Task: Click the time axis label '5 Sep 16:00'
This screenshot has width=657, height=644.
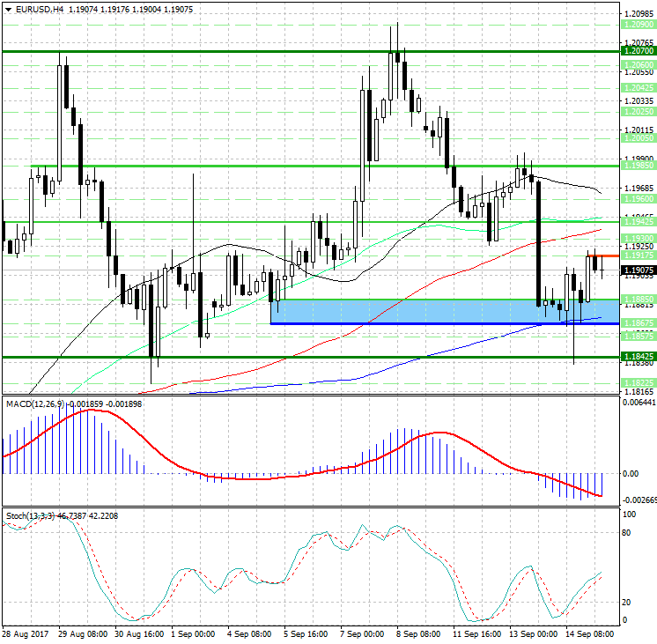Action: pyautogui.click(x=306, y=634)
